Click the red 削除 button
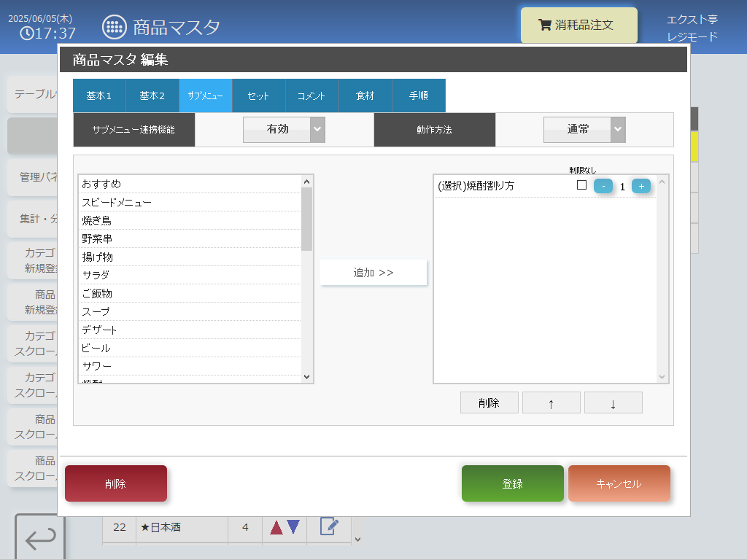 point(116,483)
